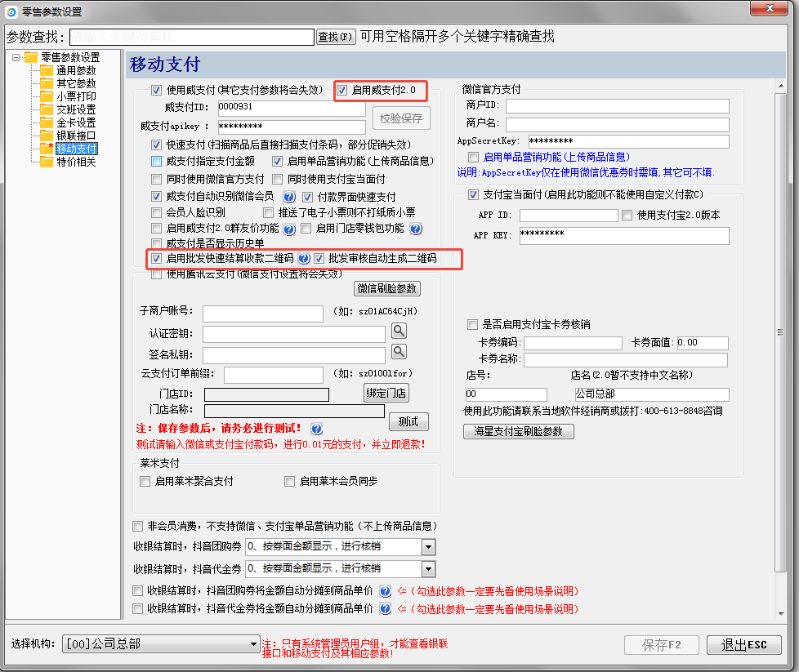This screenshot has width=799, height=672.
Task: Click folder icon of 小票打印
Action: pyautogui.click(x=47, y=96)
